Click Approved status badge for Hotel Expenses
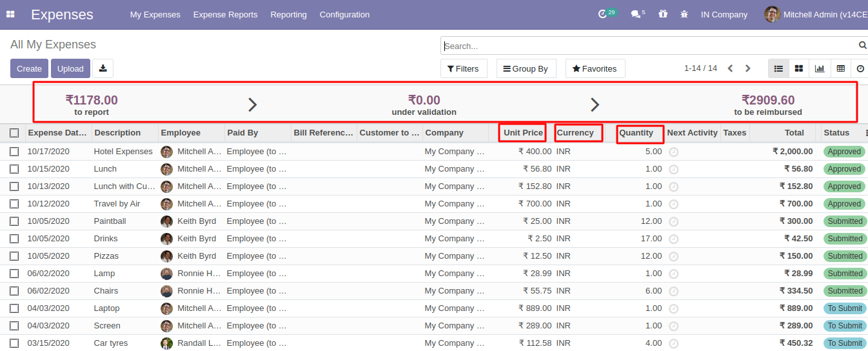This screenshot has height=351, width=868. point(844,152)
